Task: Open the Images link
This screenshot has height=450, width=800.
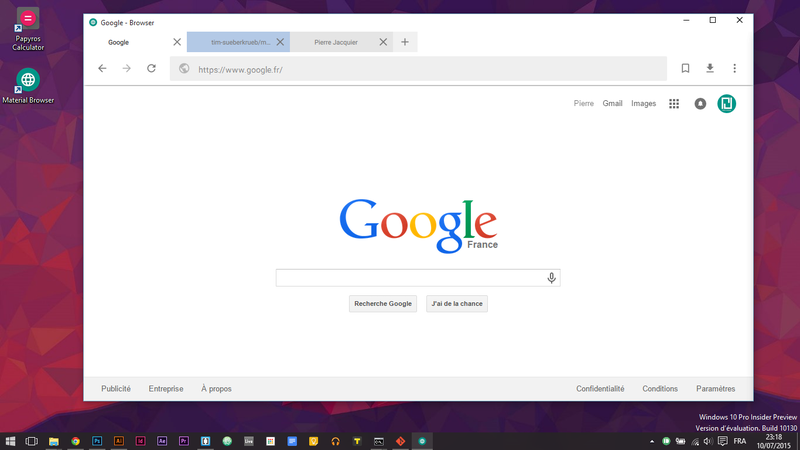Action: (x=643, y=104)
